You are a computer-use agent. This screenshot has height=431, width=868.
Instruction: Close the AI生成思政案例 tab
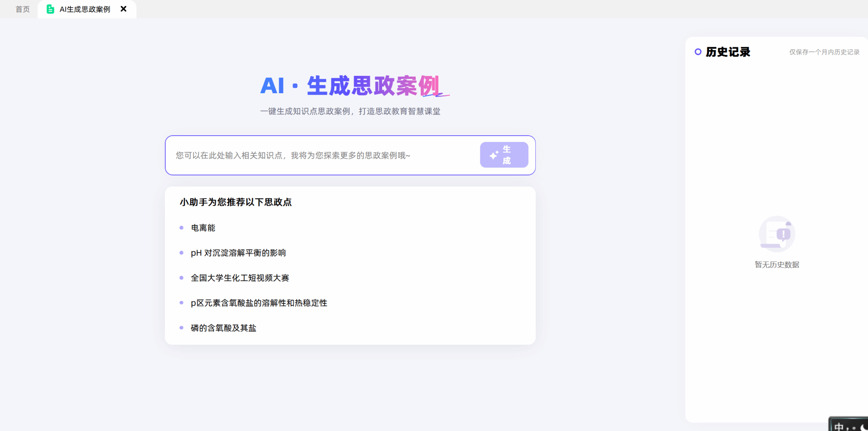123,9
